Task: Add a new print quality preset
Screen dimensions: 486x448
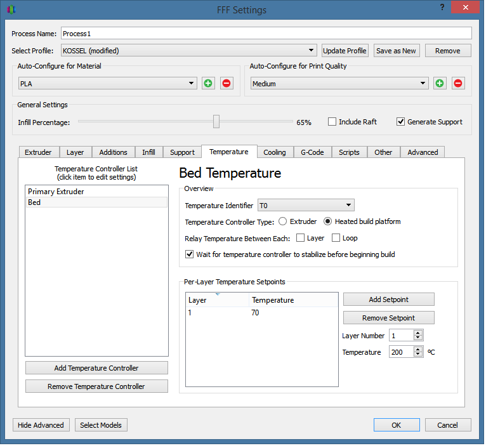Action: (440, 83)
